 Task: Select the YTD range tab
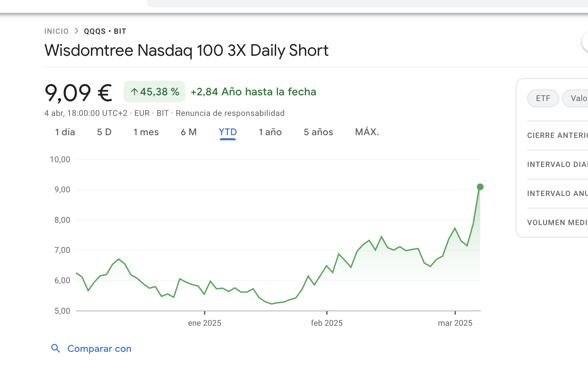click(228, 132)
